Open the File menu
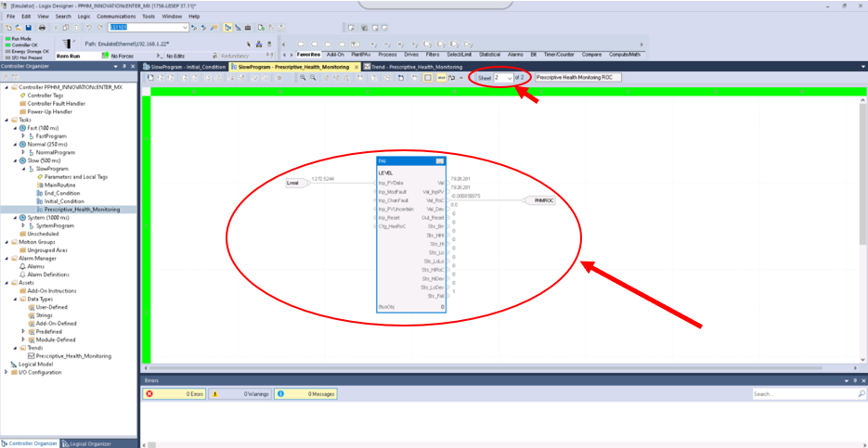This screenshot has width=868, height=448. click(10, 17)
